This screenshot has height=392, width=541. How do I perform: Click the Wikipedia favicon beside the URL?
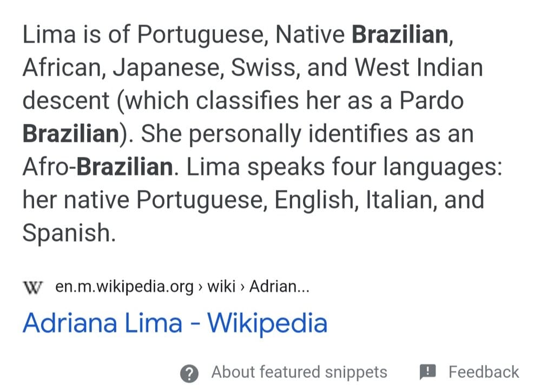32,287
